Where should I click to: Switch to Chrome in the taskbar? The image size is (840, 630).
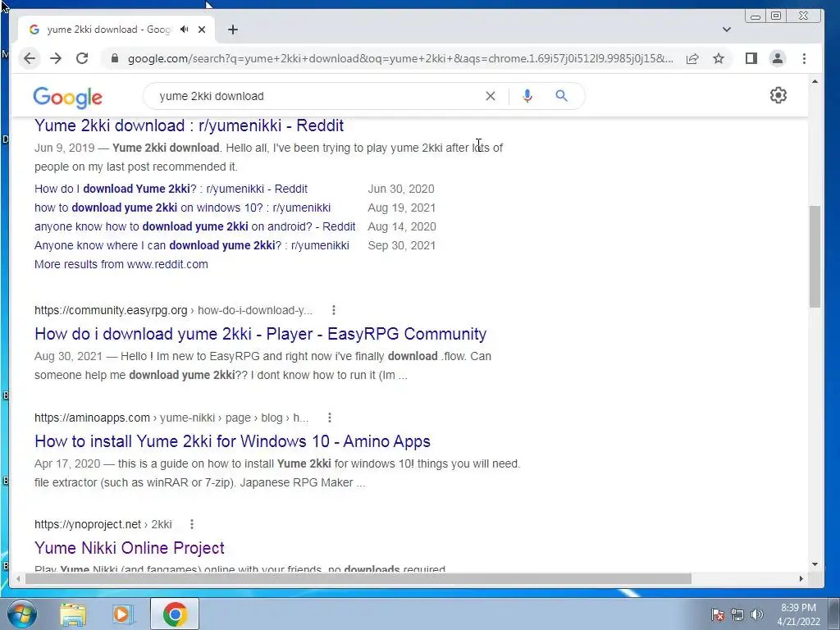175,614
